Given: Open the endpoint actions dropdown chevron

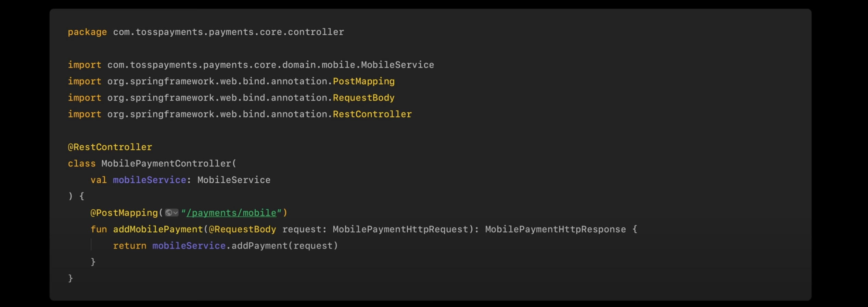Looking at the screenshot, I should (x=176, y=213).
